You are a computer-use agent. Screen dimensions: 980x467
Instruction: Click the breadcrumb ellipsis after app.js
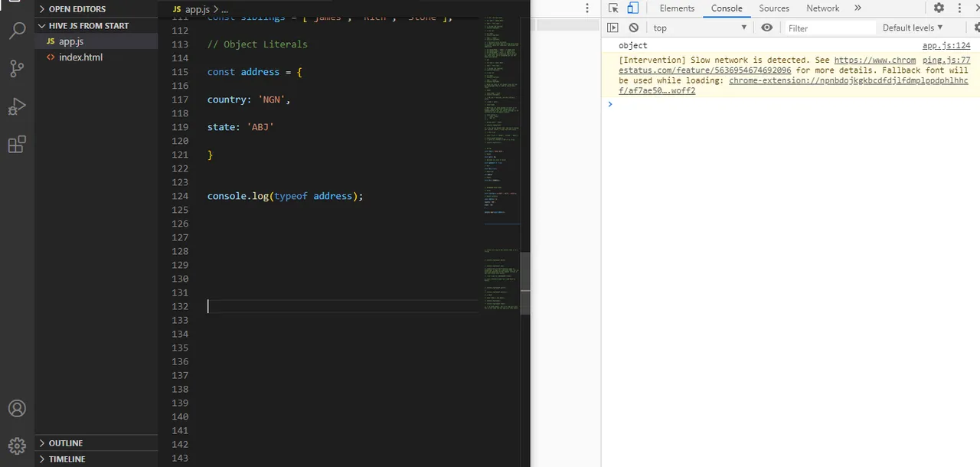tap(224, 10)
